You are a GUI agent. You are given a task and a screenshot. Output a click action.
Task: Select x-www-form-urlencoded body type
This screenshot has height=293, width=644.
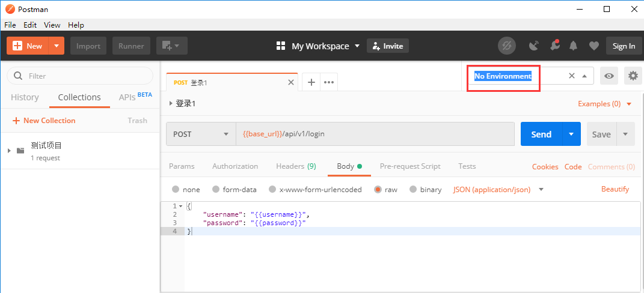[272, 189]
